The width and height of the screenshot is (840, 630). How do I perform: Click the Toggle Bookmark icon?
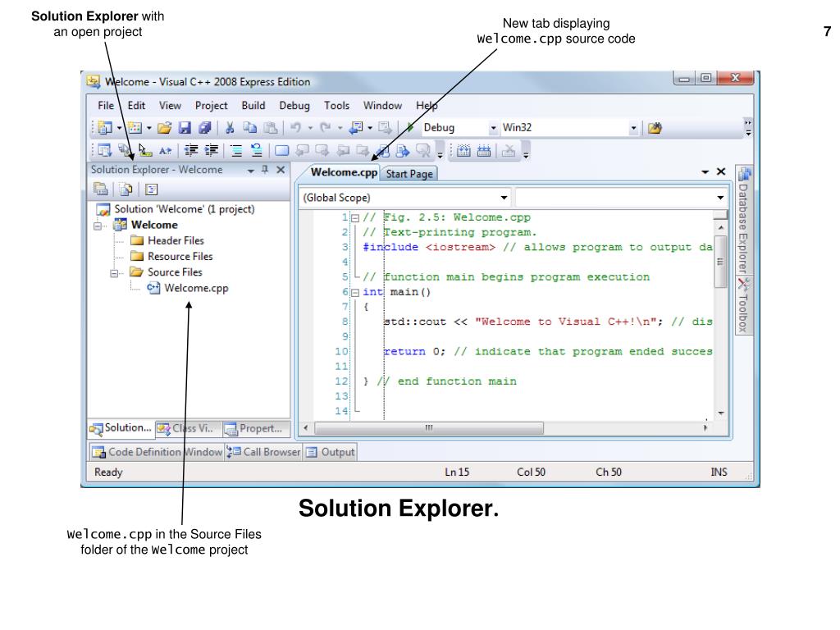click(282, 151)
